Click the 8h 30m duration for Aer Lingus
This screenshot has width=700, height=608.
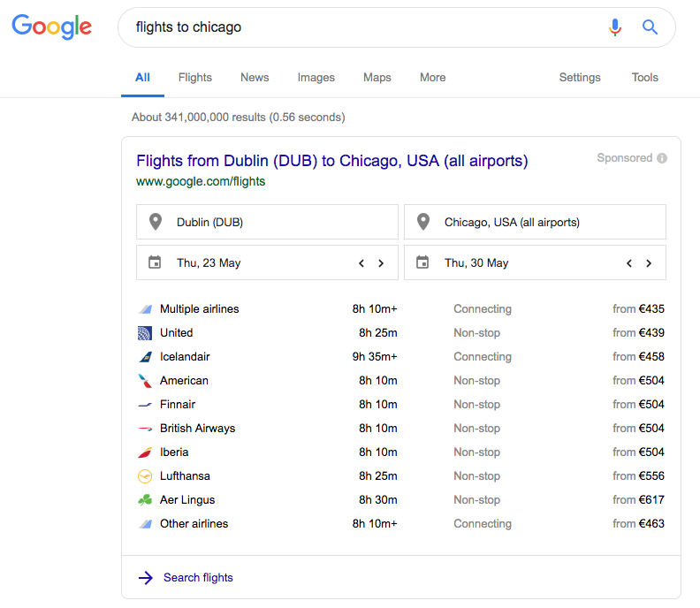tap(378, 500)
